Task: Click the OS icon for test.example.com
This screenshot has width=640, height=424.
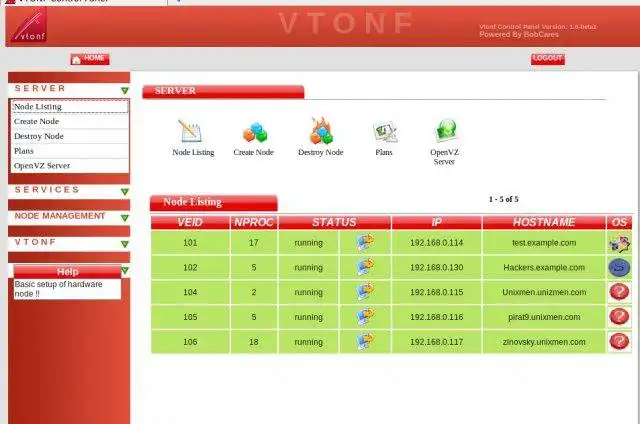Action: pos(620,243)
